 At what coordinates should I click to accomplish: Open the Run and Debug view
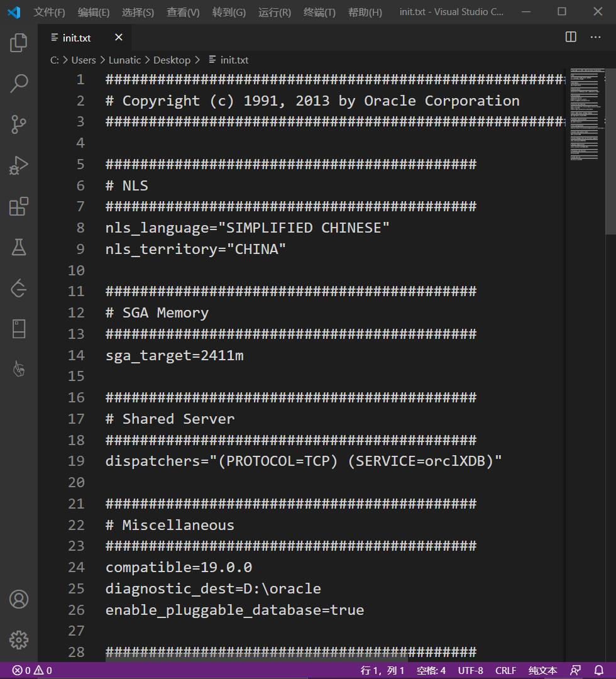18,165
